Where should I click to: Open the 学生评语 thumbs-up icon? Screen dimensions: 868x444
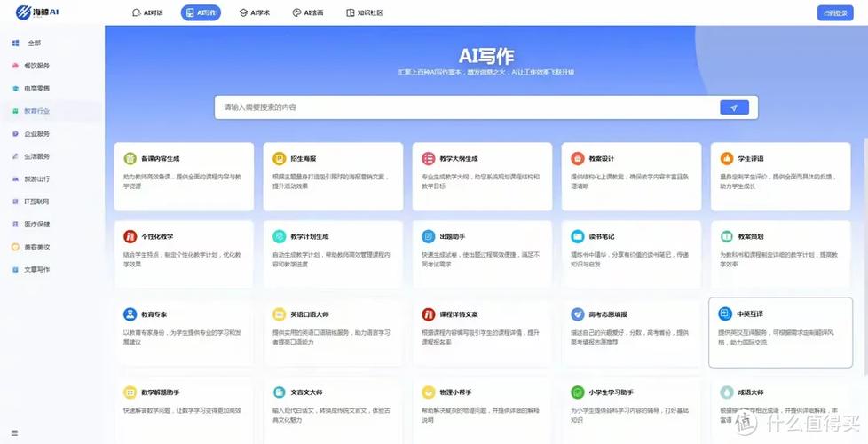pyautogui.click(x=727, y=159)
